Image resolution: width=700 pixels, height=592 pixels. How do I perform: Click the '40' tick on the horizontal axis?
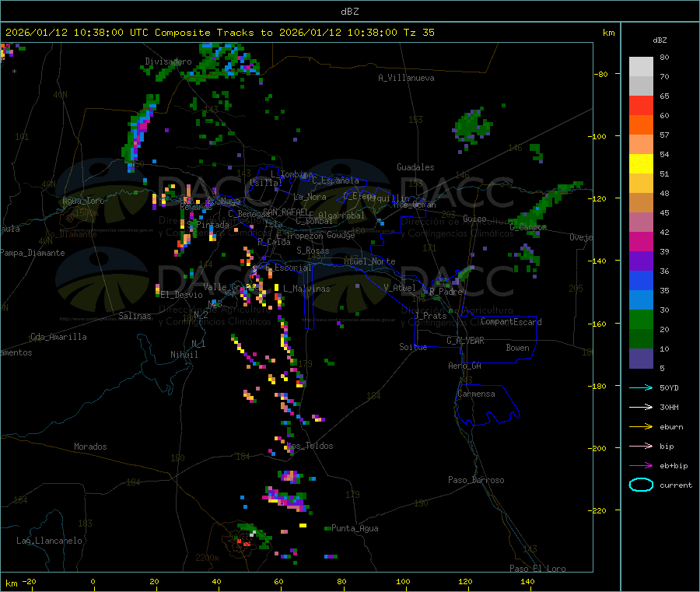(x=216, y=581)
